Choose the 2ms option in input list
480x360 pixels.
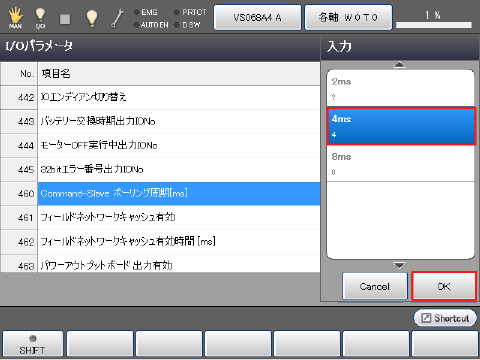click(400, 88)
